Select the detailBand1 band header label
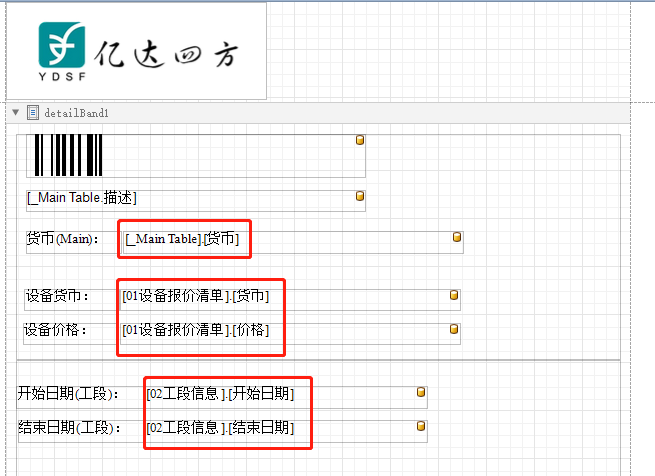The width and height of the screenshot is (655, 476). point(76,112)
